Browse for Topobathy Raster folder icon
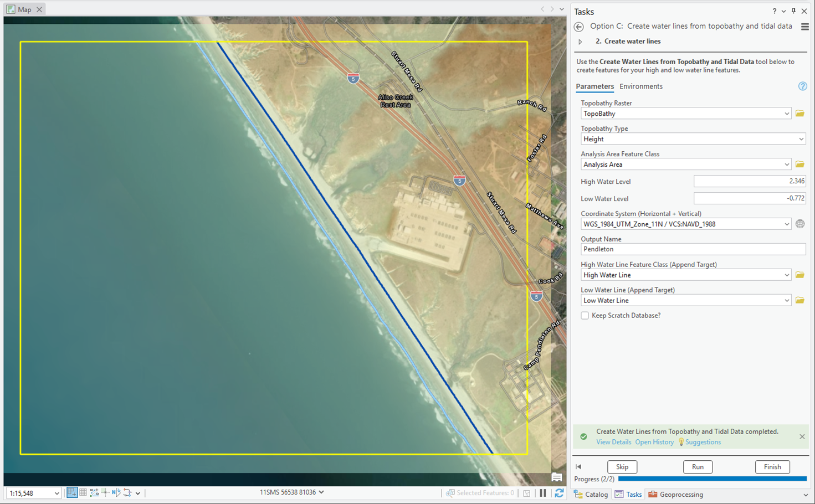The height and width of the screenshot is (504, 815). click(800, 114)
